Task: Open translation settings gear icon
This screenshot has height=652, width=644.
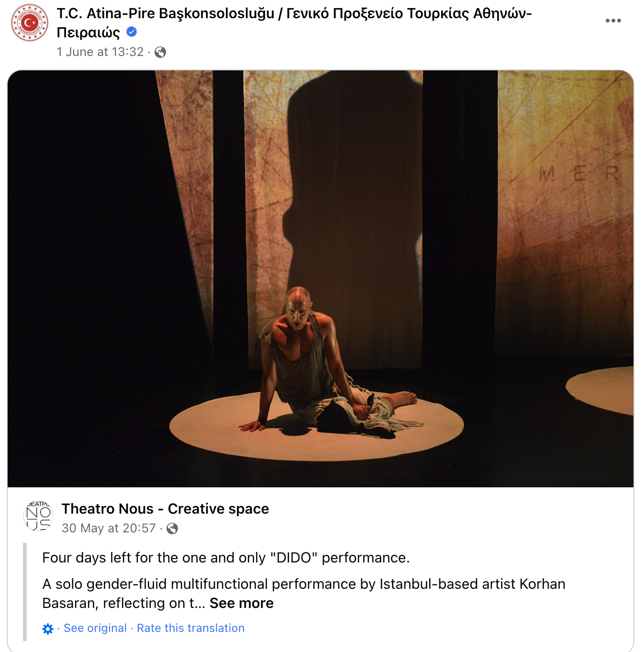Action: point(48,629)
